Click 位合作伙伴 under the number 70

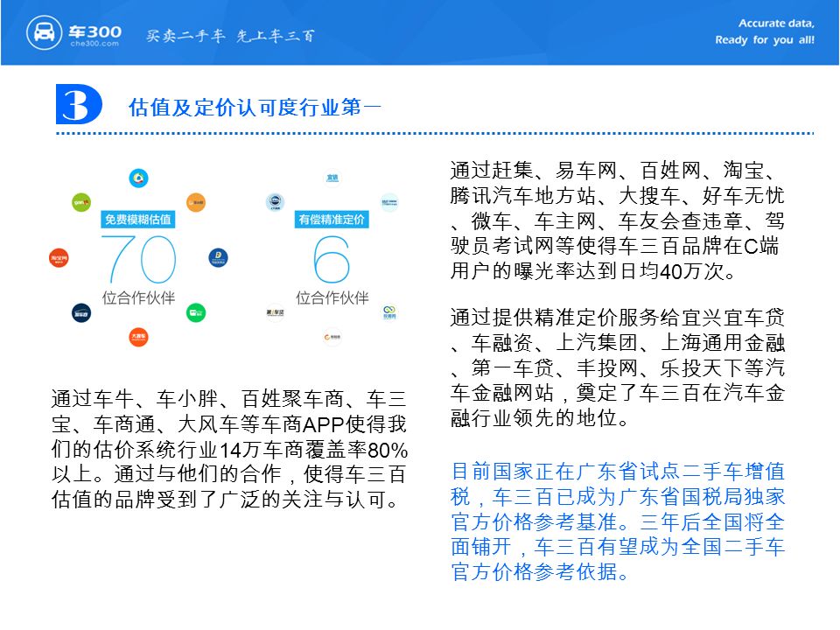click(139, 297)
